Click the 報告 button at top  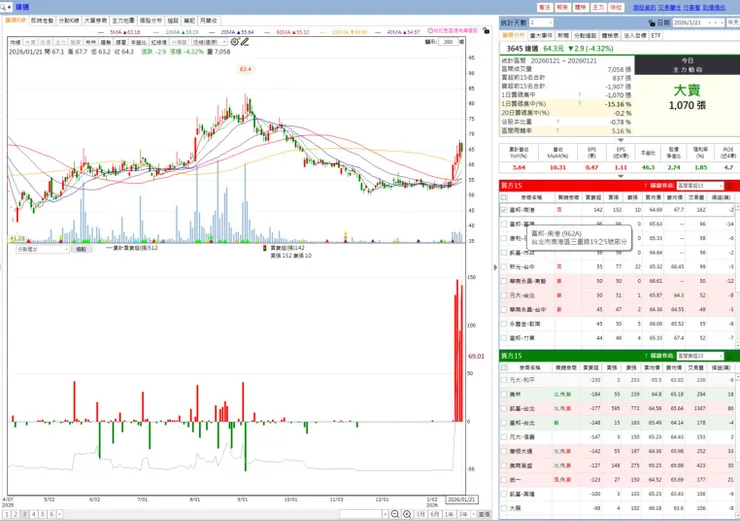click(562, 8)
